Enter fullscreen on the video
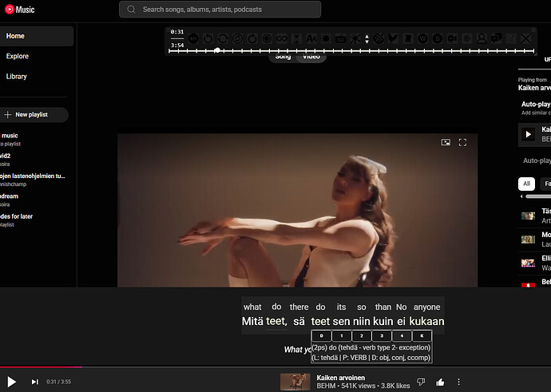The image size is (551, 392). tap(462, 142)
